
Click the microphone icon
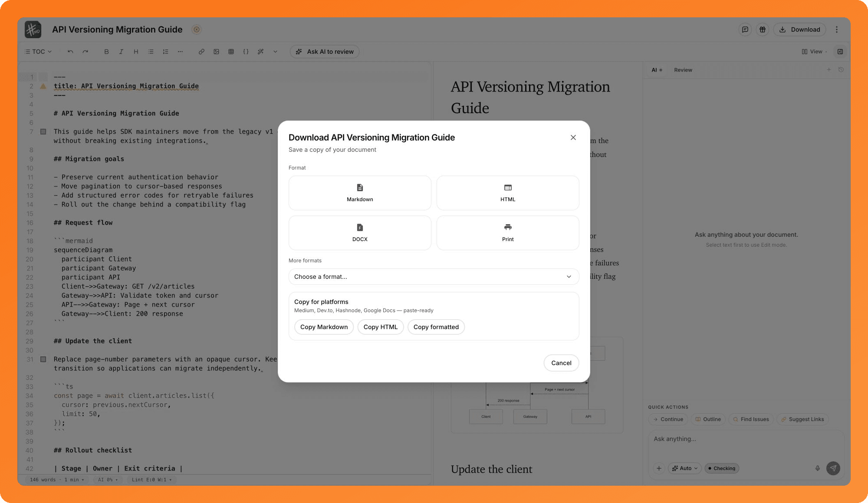click(818, 468)
